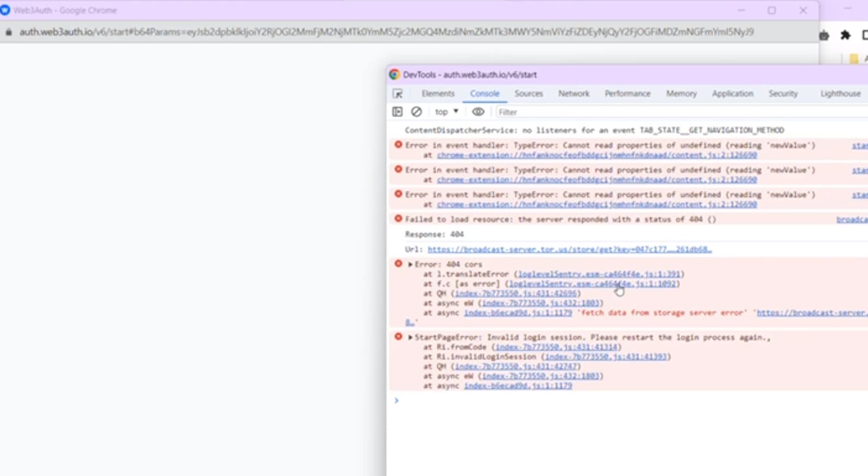Open index link in Ri.fromCode line
Viewport: 868px width, 476px height.
556,347
